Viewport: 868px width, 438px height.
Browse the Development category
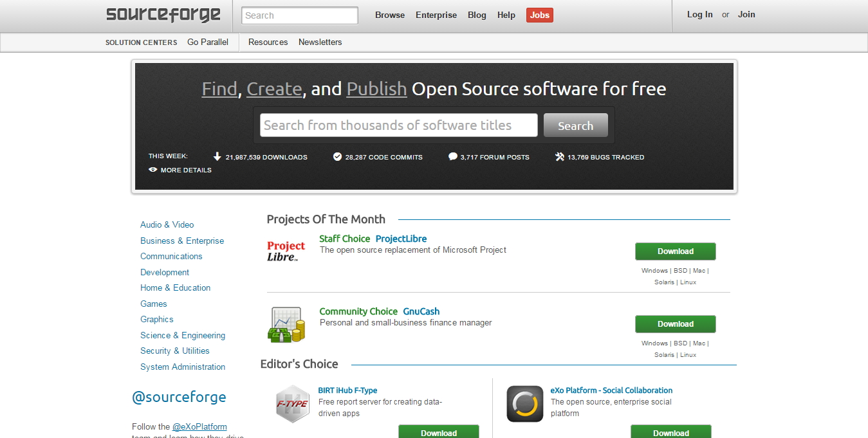pos(165,273)
